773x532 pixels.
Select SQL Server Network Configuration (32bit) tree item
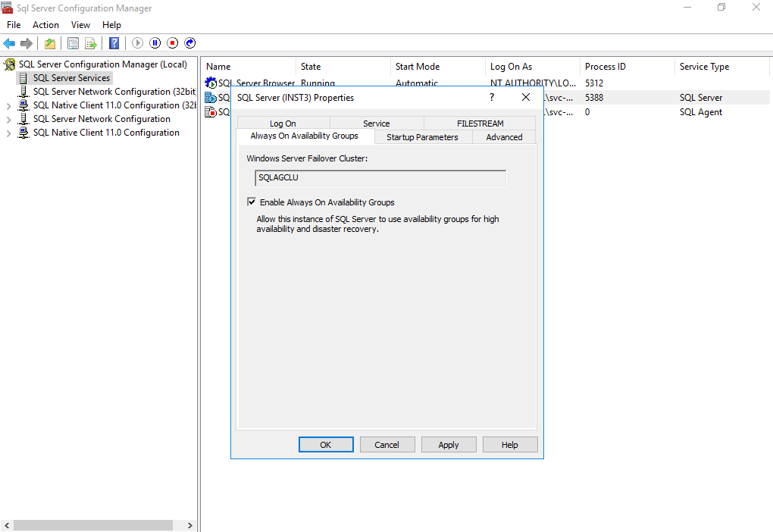114,92
